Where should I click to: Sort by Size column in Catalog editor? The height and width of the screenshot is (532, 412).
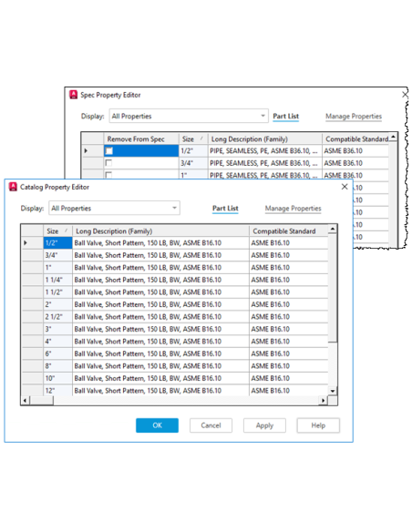[x=57, y=231]
